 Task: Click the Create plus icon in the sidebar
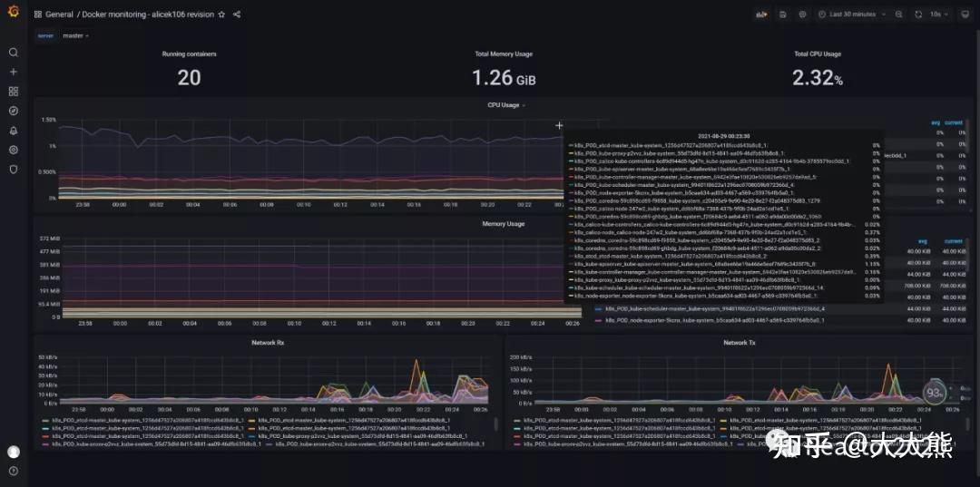click(x=13, y=72)
